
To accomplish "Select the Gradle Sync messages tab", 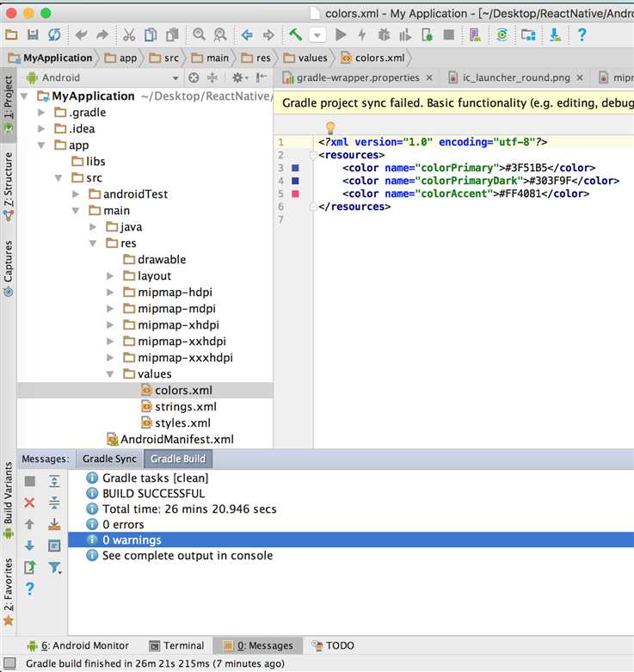I will click(x=109, y=459).
